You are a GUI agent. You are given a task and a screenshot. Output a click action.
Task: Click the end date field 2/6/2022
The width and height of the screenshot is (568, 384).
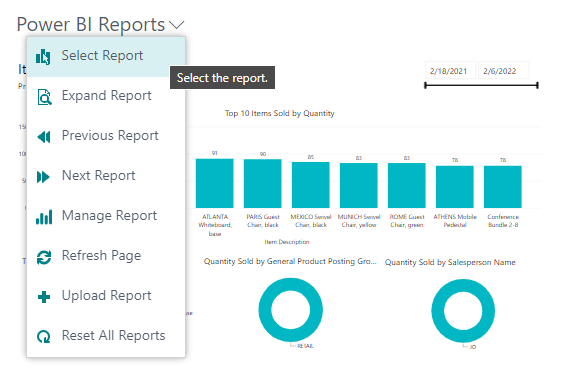click(x=504, y=71)
